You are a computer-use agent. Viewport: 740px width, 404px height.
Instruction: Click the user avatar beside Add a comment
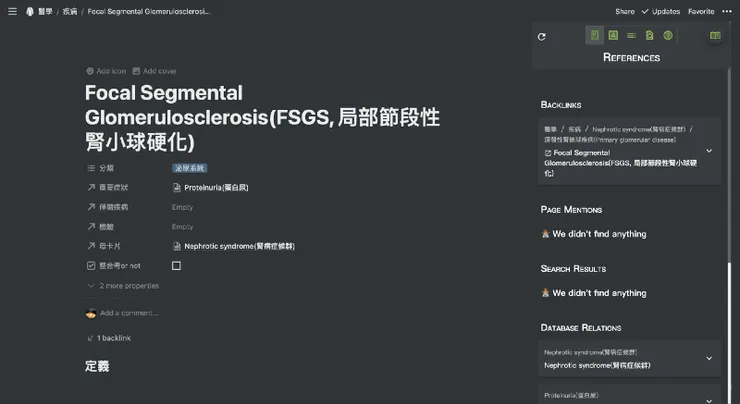pos(91,313)
